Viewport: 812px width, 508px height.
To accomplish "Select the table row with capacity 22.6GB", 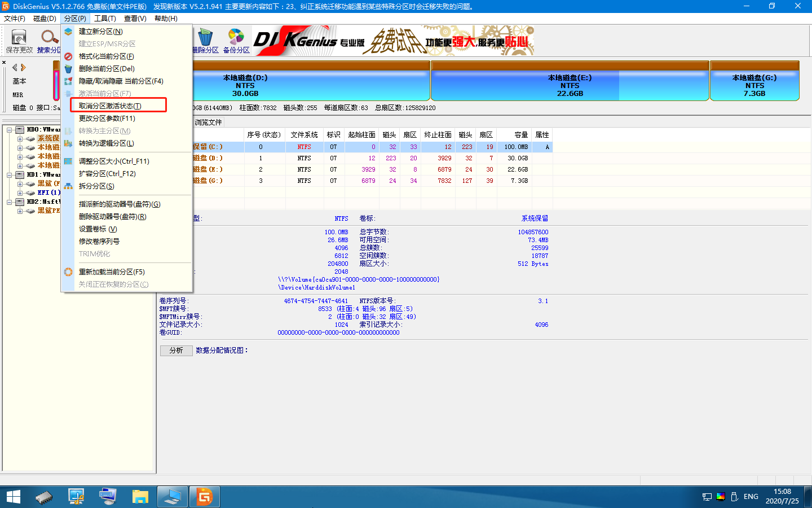I will [x=372, y=169].
